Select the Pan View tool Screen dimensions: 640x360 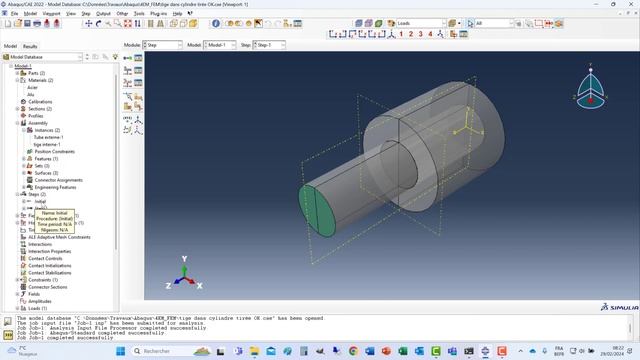coord(89,24)
